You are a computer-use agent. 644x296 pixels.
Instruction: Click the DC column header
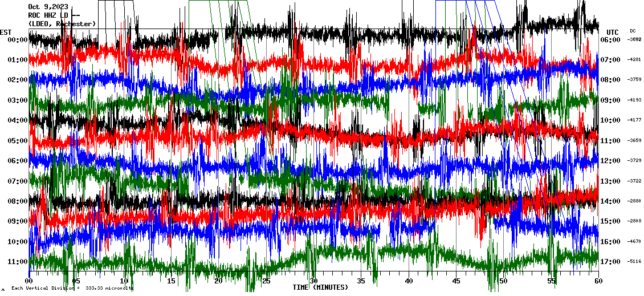633,31
